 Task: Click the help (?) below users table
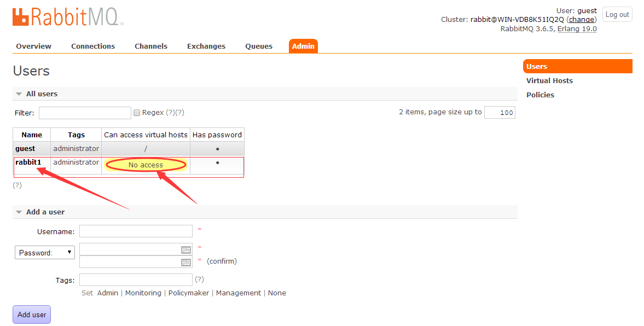(18, 185)
